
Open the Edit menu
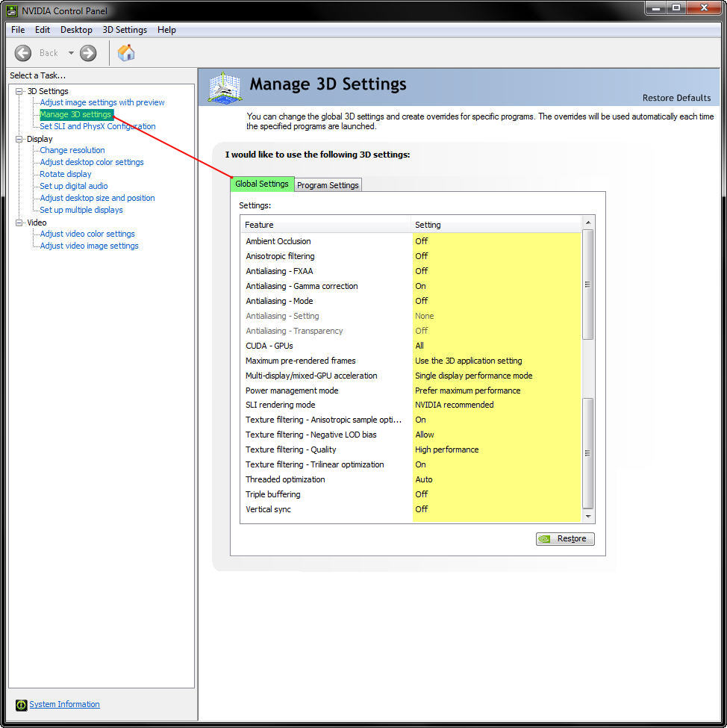click(x=43, y=30)
